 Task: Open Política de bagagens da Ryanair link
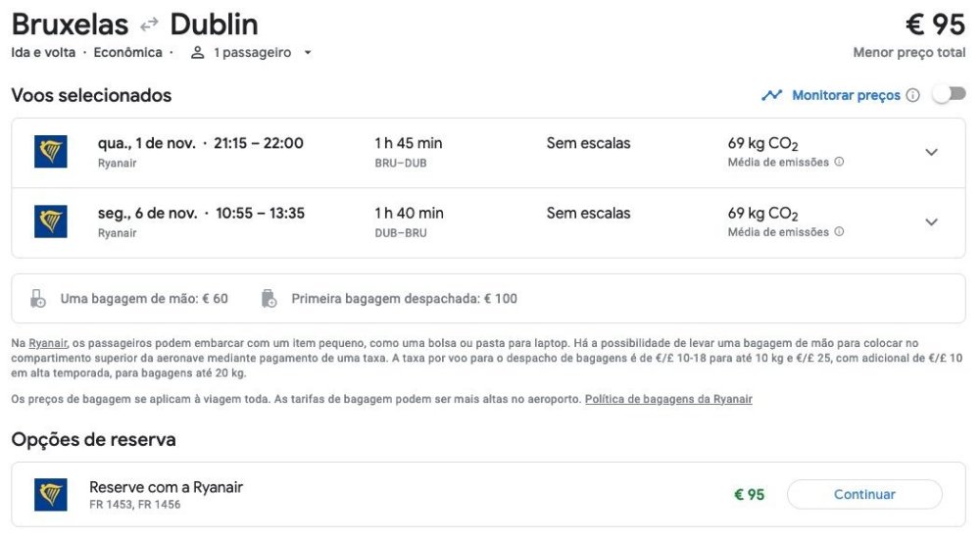pyautogui.click(x=668, y=400)
